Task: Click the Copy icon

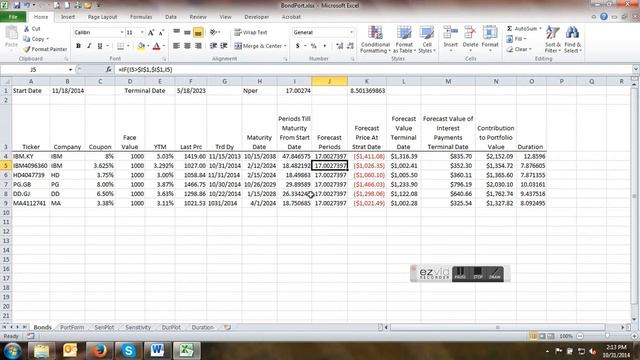Action: 27,39
